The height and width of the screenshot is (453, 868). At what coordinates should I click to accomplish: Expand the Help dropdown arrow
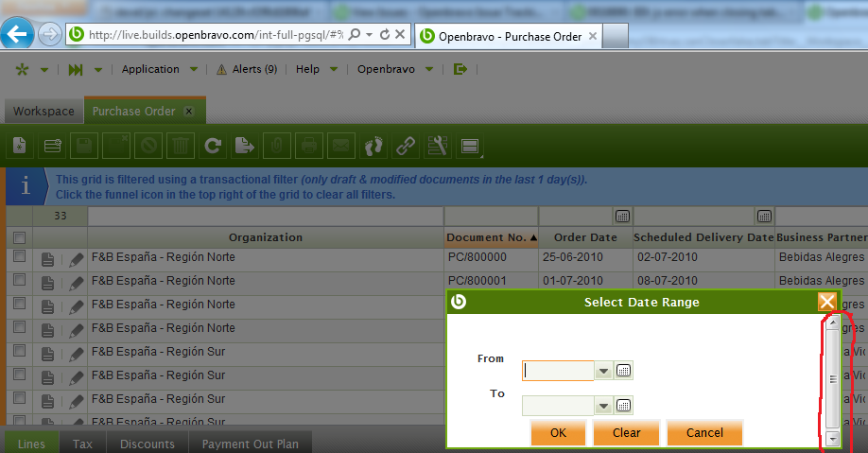(x=334, y=69)
